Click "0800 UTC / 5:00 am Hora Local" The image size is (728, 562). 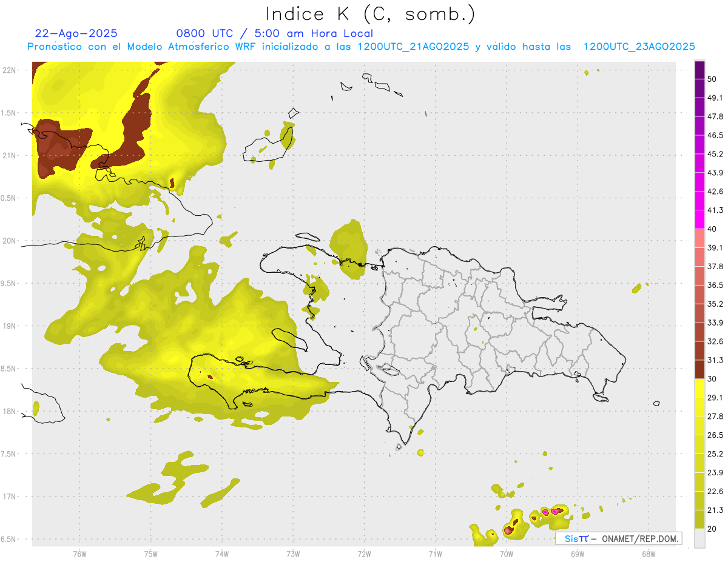pos(274,33)
